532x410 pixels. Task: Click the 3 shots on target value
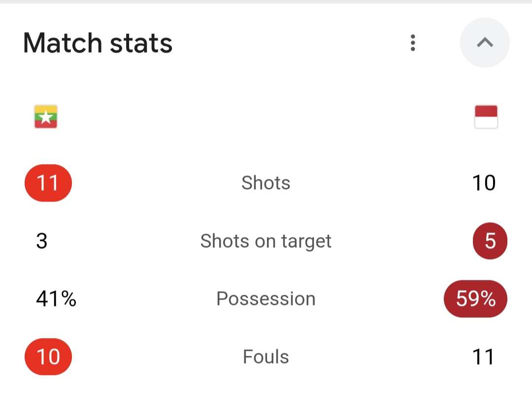pos(42,241)
